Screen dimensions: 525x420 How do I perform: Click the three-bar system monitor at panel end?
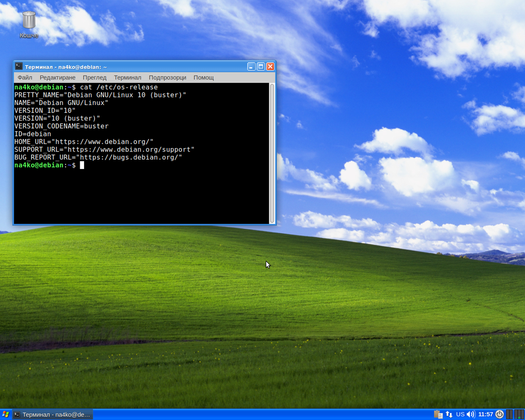click(x=519, y=414)
